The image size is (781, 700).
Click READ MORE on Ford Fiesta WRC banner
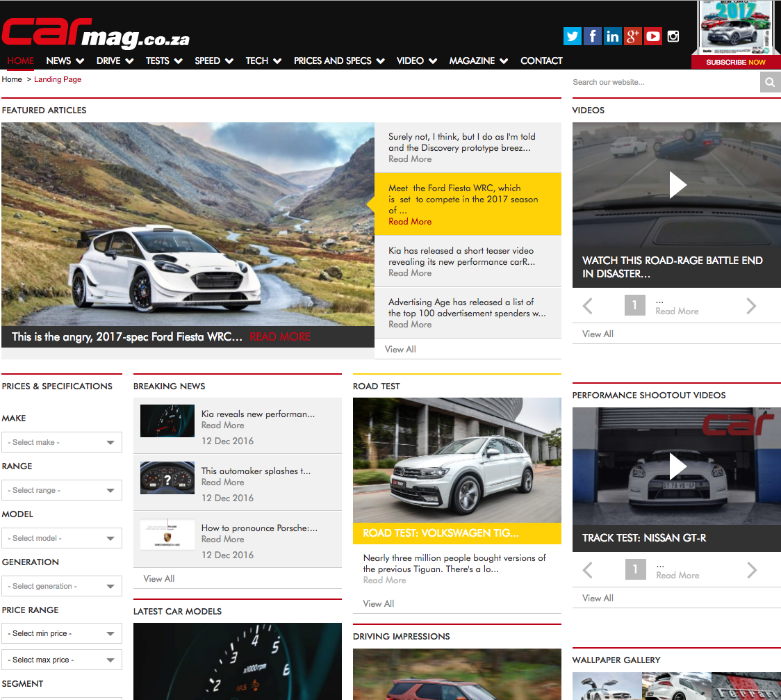[x=280, y=337]
